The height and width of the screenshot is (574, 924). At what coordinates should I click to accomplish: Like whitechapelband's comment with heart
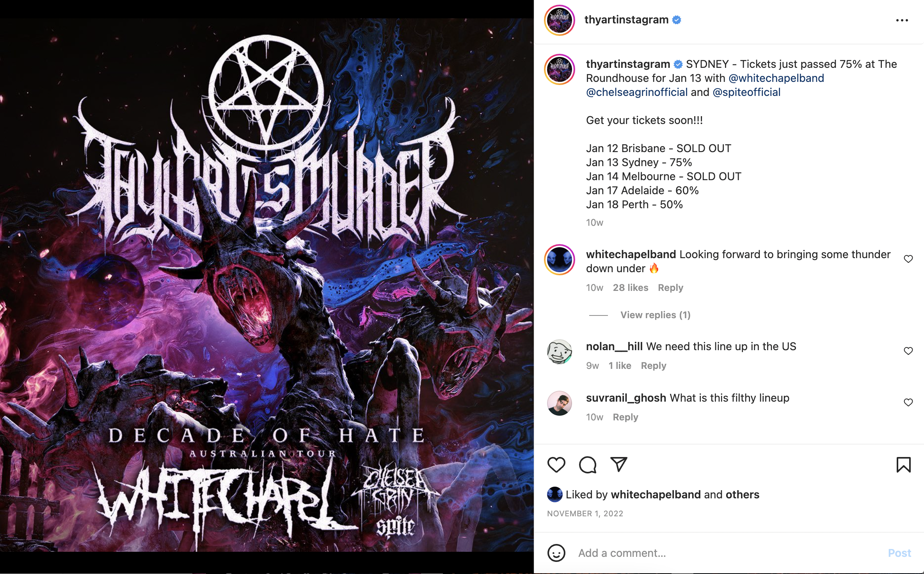908,259
